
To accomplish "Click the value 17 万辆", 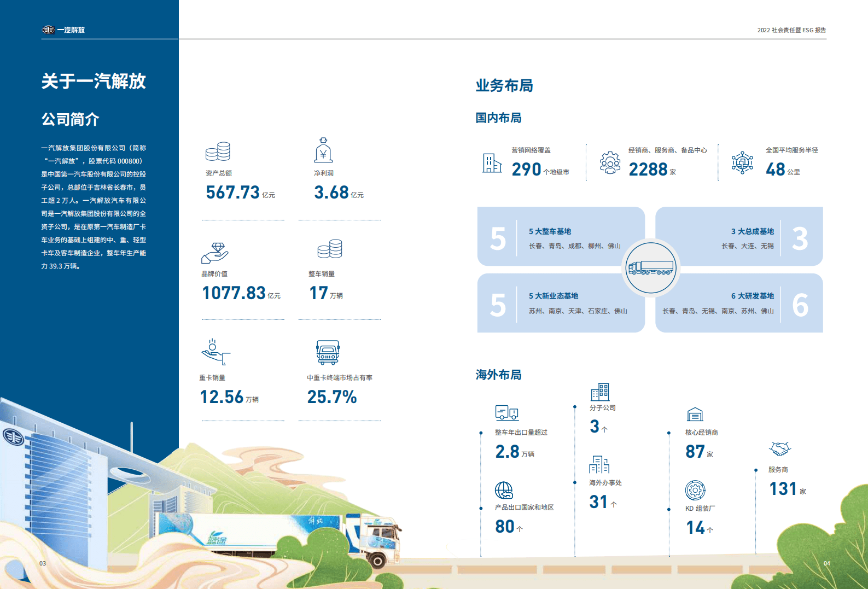I will 326,293.
